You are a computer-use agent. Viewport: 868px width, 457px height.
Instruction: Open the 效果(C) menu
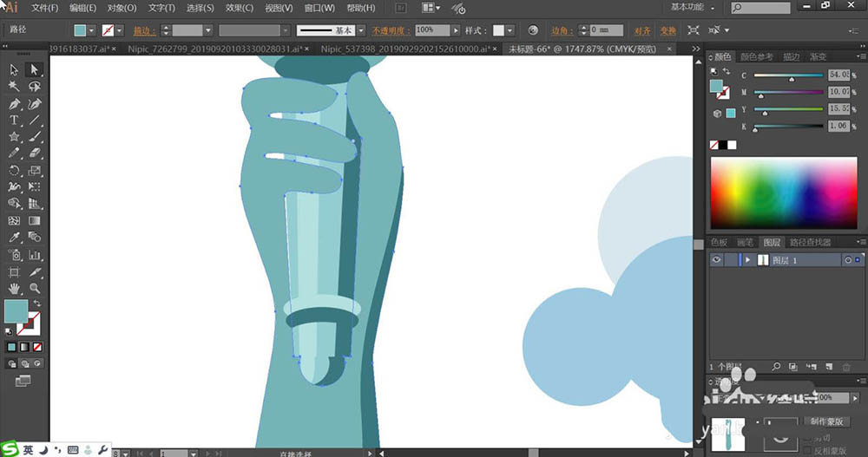(x=240, y=8)
